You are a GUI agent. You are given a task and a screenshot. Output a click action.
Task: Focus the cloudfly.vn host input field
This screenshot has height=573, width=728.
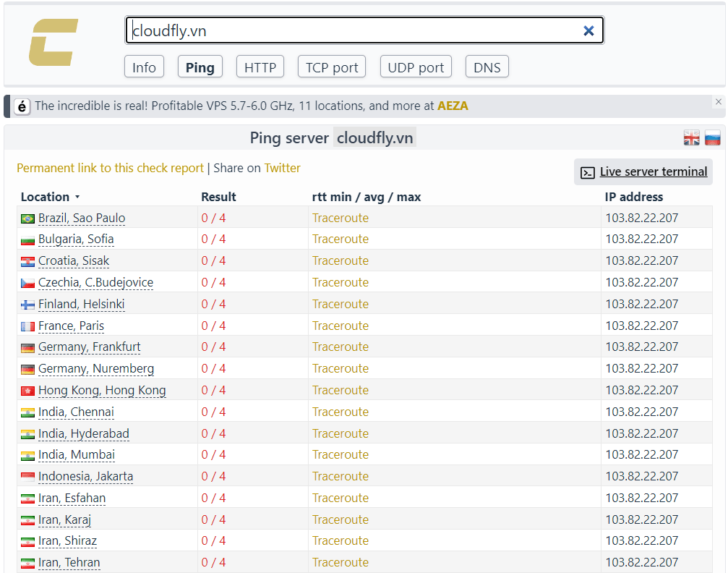(x=364, y=30)
